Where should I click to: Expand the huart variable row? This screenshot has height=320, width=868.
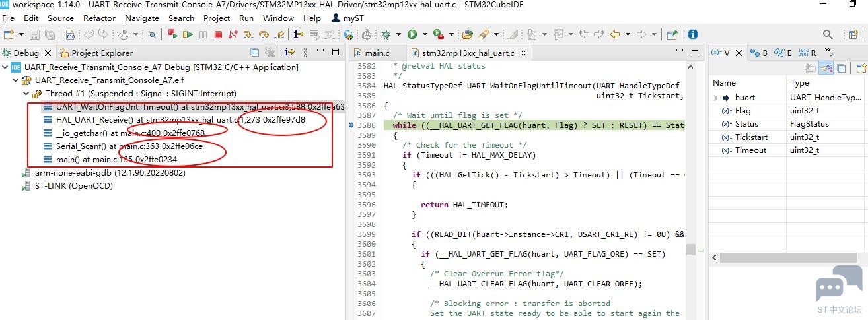715,98
